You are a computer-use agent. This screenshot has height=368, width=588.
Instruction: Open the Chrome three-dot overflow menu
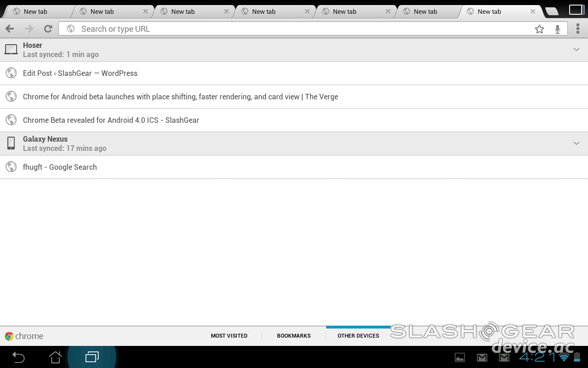pos(577,29)
